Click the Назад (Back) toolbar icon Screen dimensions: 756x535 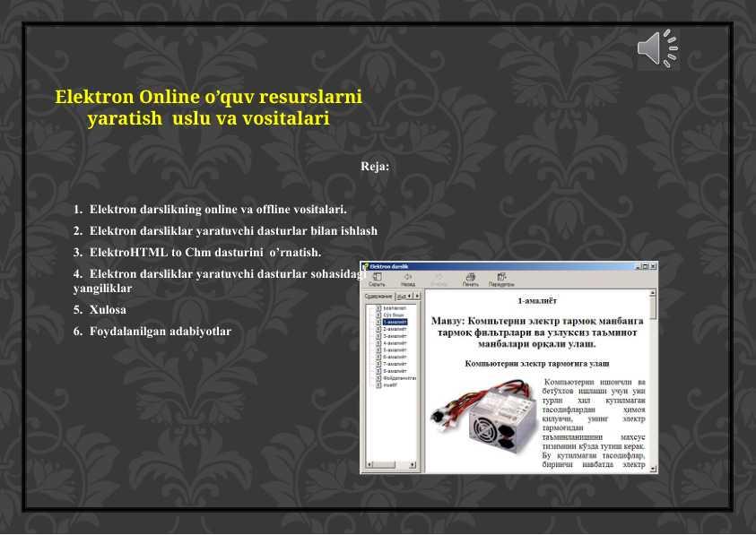pos(408,280)
